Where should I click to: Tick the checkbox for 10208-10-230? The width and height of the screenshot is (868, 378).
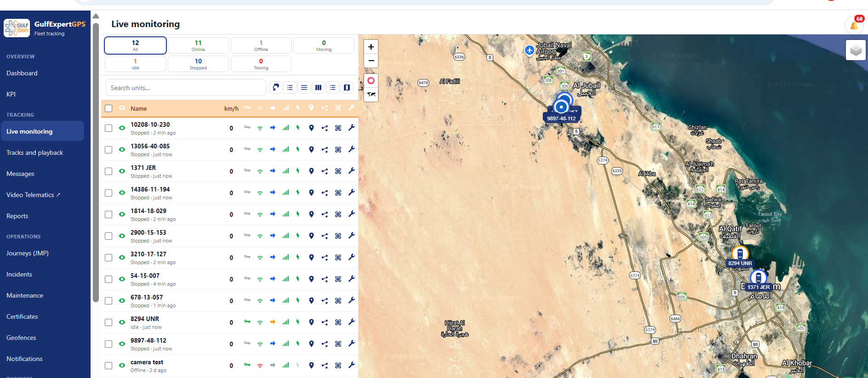(x=108, y=128)
